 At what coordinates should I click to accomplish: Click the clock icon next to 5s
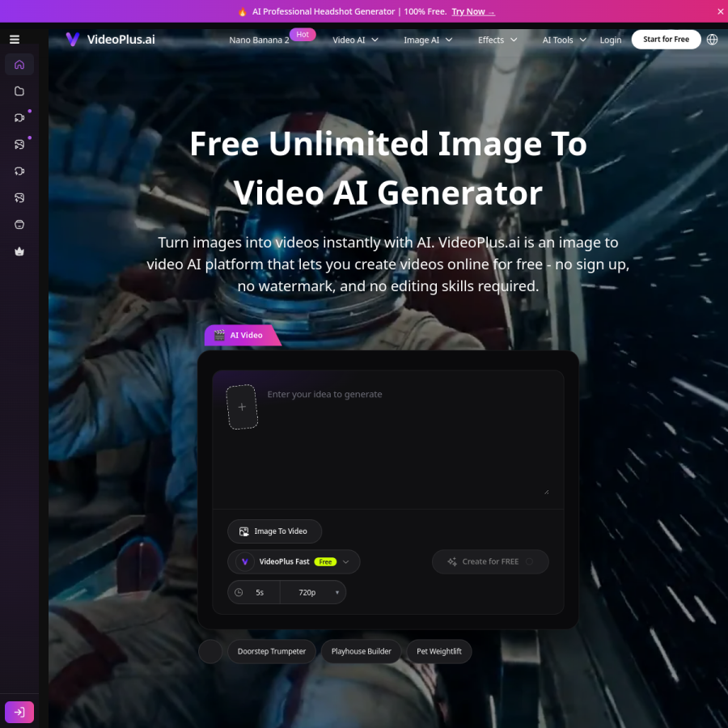point(239,592)
